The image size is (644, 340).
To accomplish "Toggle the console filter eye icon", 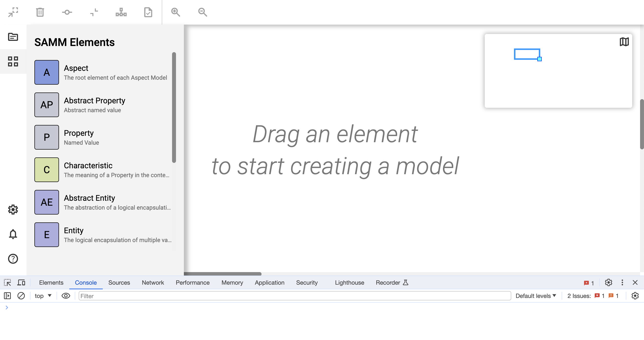I will click(66, 296).
